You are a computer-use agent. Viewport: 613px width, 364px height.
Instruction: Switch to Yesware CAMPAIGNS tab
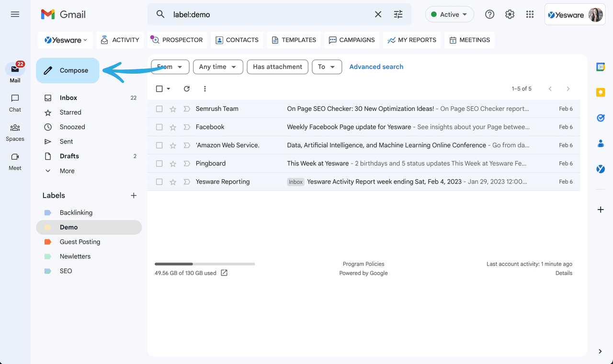coord(352,40)
